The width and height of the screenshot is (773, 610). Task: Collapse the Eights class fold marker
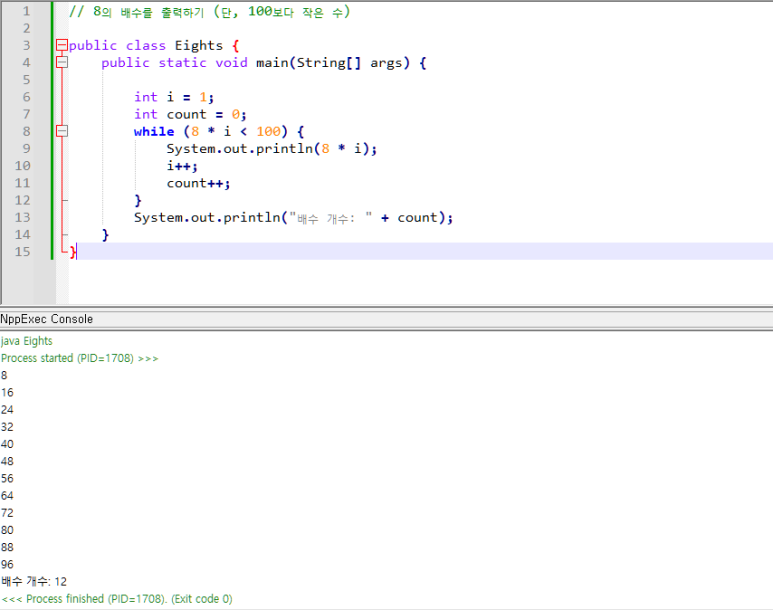[62, 45]
